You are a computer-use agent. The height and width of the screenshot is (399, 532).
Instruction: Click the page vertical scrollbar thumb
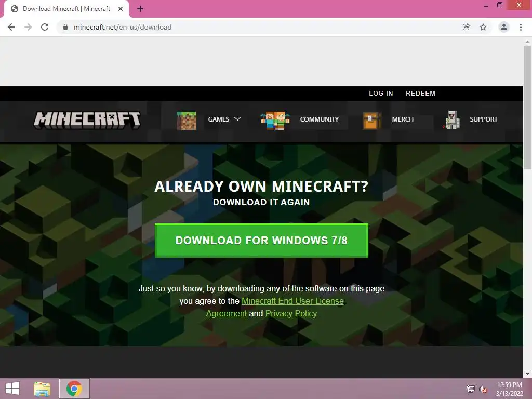[x=527, y=107]
